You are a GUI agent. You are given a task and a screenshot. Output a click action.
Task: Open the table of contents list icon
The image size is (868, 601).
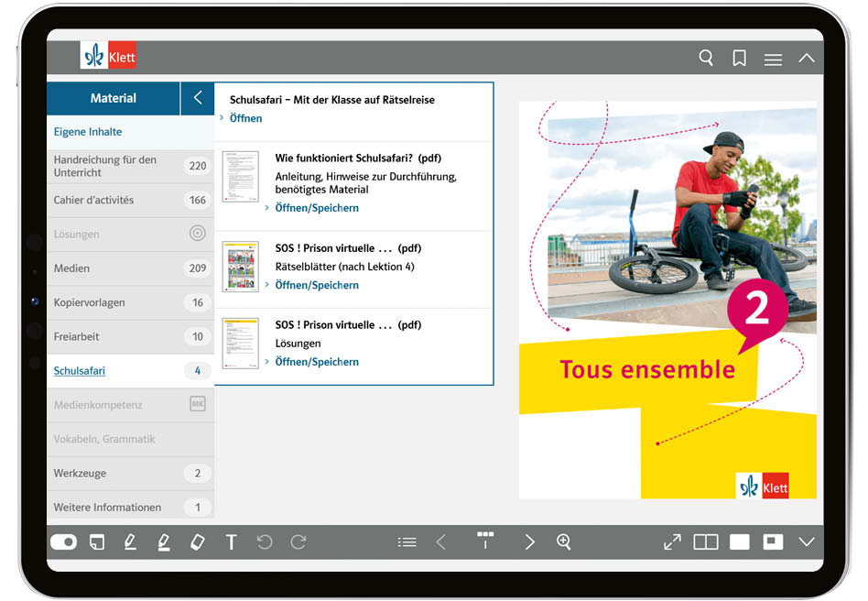point(407,541)
